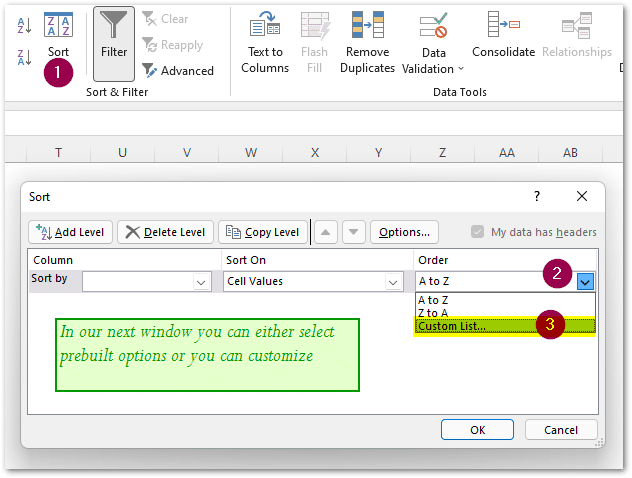Click the Help question mark in Sort dialog
Viewport: 632px width, 478px height.
(537, 197)
